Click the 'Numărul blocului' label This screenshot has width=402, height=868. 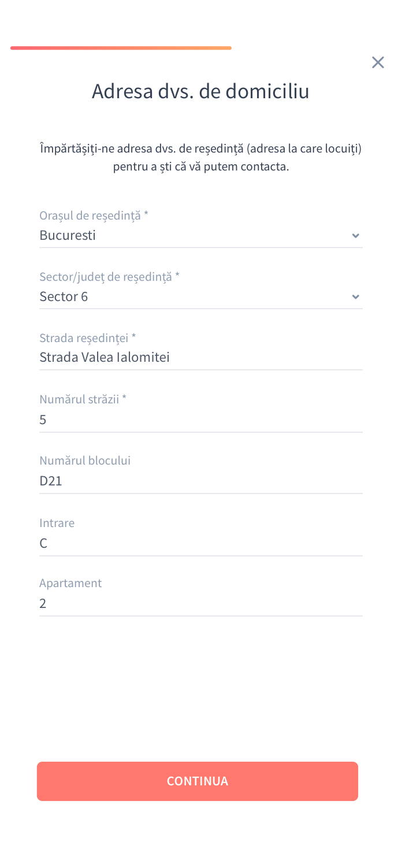tap(85, 461)
